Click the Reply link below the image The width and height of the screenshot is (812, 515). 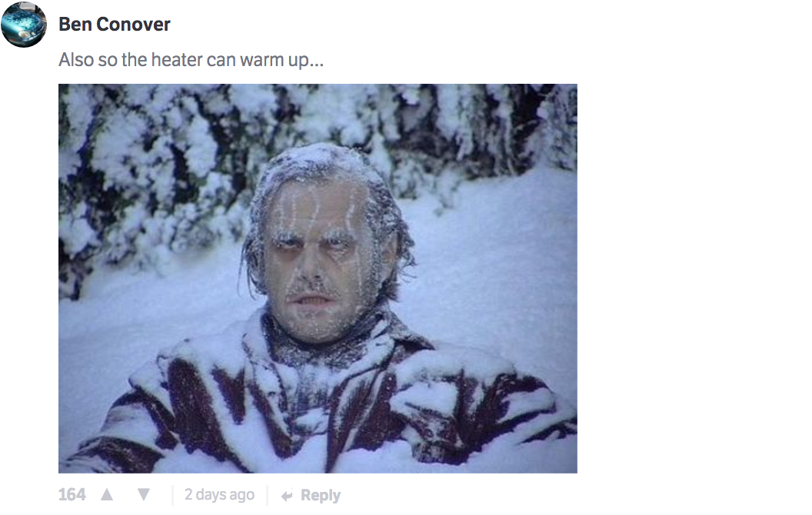pyautogui.click(x=320, y=496)
